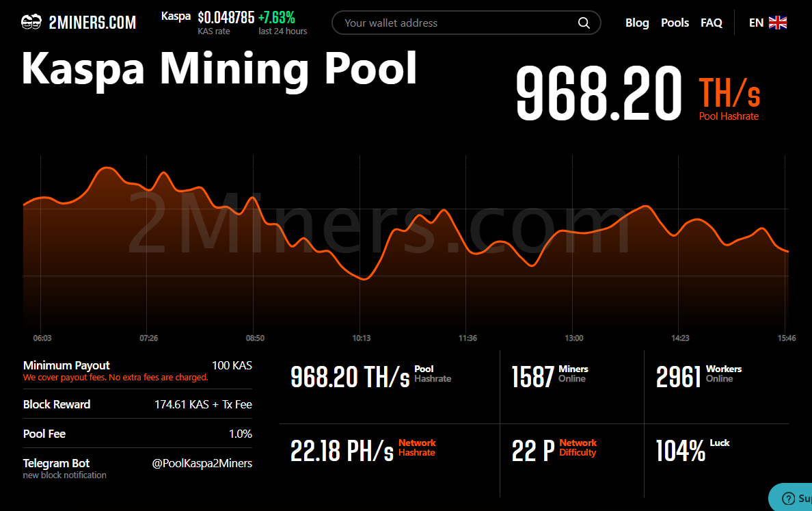Image resolution: width=812 pixels, height=511 pixels.
Task: Click the 08:50 time label on chart
Action: (255, 338)
